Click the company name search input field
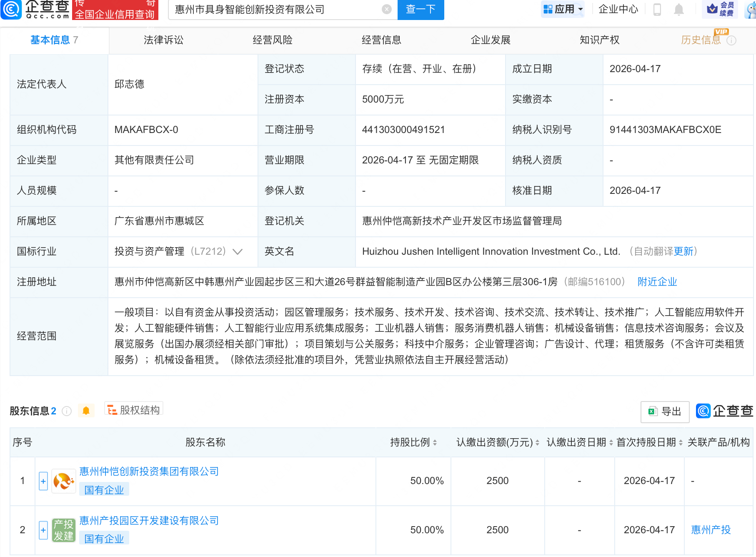This screenshot has height=557, width=756. tap(275, 9)
